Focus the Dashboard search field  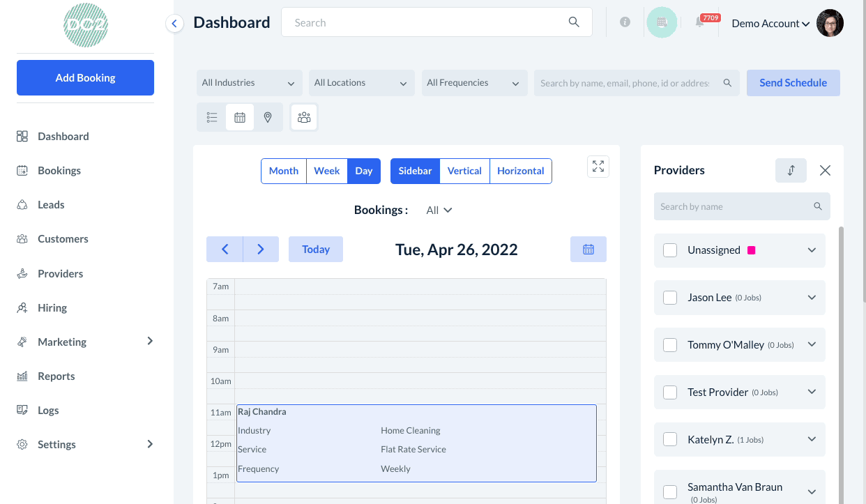pyautogui.click(x=436, y=22)
